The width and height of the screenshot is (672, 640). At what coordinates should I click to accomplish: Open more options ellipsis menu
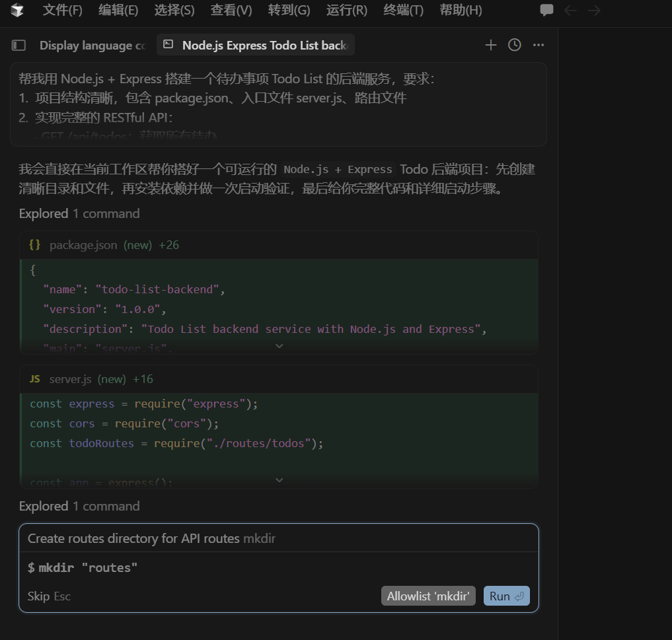coord(539,45)
